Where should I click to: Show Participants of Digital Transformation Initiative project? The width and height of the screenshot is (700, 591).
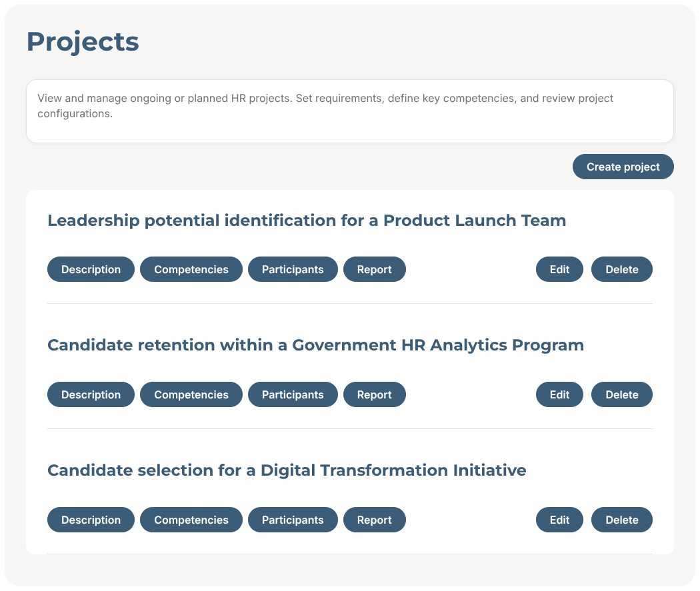coord(293,520)
